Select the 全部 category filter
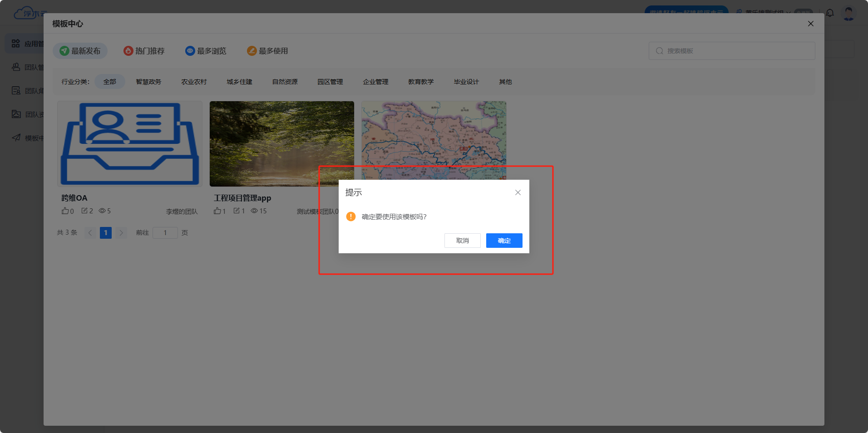The image size is (868, 433). click(x=109, y=82)
